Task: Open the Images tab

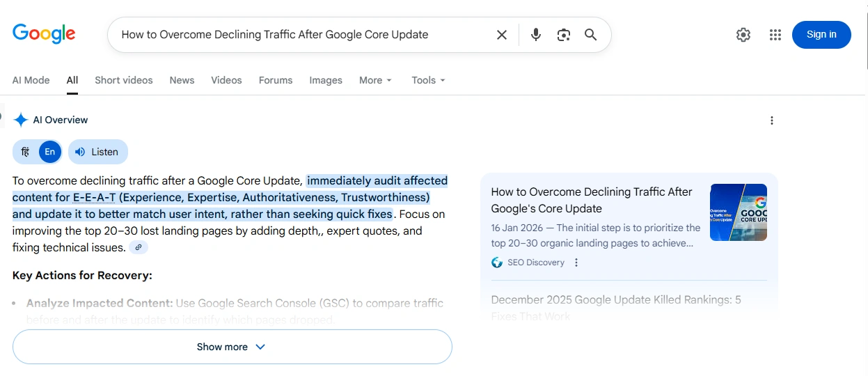Action: pyautogui.click(x=326, y=80)
